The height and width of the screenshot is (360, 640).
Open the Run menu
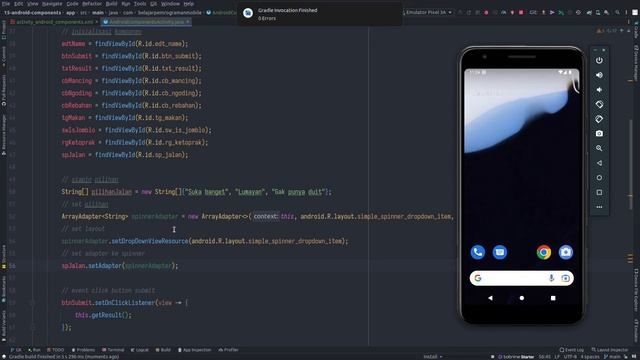pyautogui.click(x=126, y=4)
